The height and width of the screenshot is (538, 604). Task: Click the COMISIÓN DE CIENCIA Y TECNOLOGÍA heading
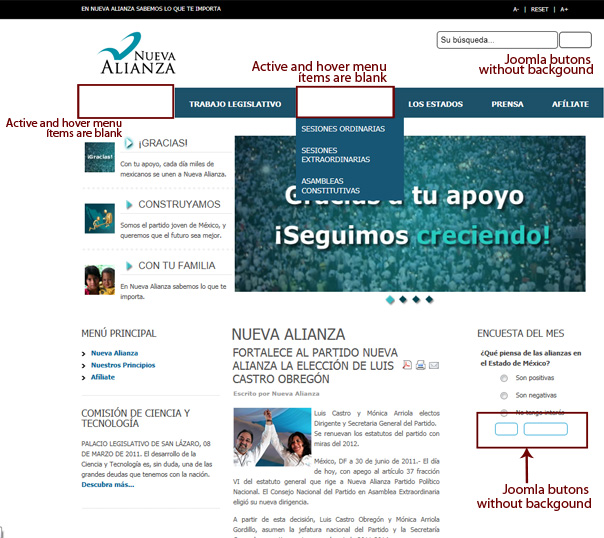pyautogui.click(x=136, y=418)
